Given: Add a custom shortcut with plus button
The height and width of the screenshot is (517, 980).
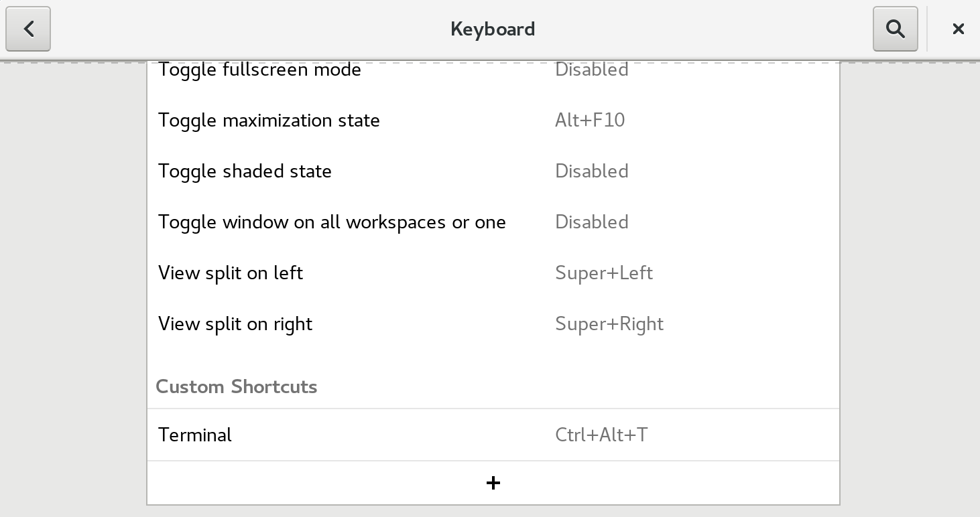Looking at the screenshot, I should pyautogui.click(x=493, y=483).
